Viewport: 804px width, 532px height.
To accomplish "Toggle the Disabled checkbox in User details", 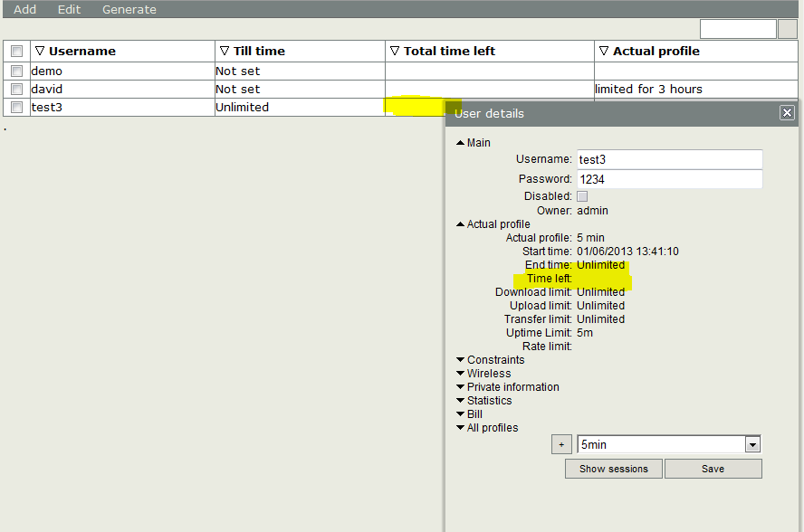I will coord(582,196).
